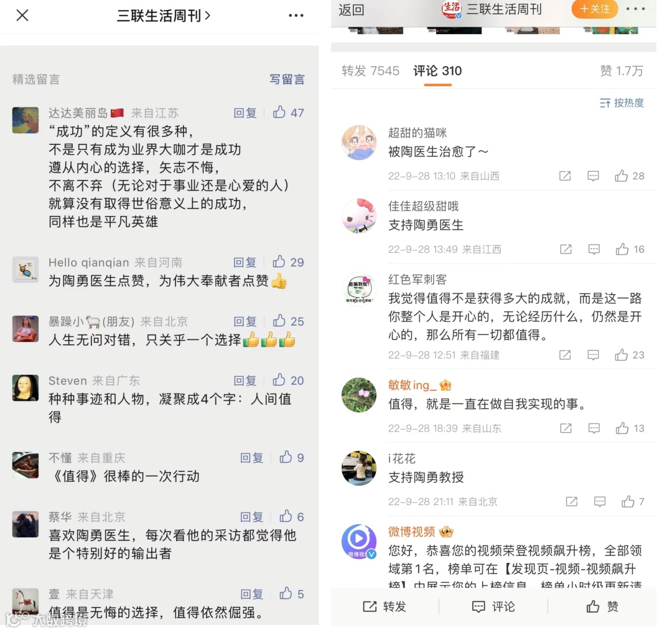Select the 评论 310 tab
672x632 pixels.
(437, 71)
